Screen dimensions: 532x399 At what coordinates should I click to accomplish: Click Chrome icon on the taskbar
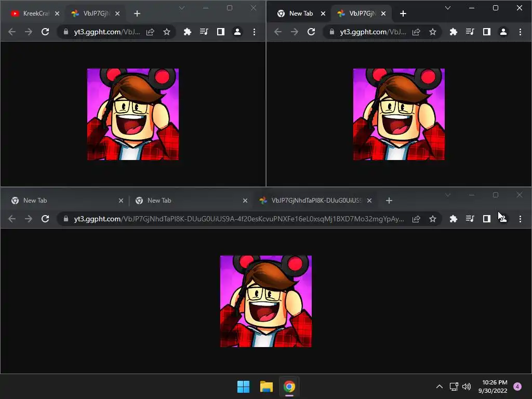(x=289, y=387)
